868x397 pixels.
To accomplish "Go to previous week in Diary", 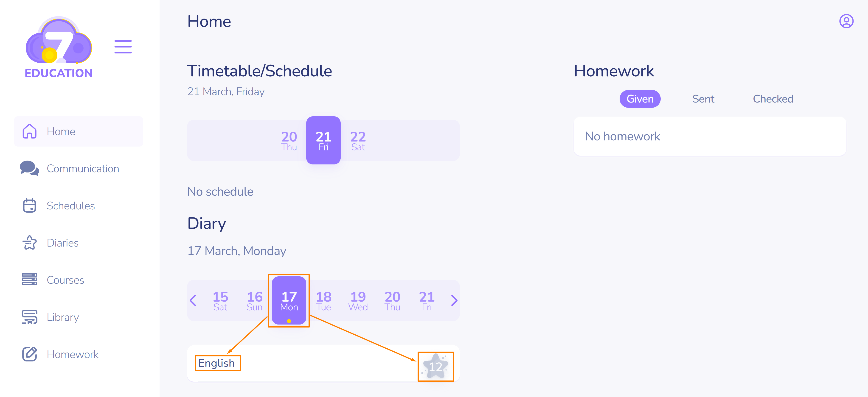I will click(x=193, y=300).
